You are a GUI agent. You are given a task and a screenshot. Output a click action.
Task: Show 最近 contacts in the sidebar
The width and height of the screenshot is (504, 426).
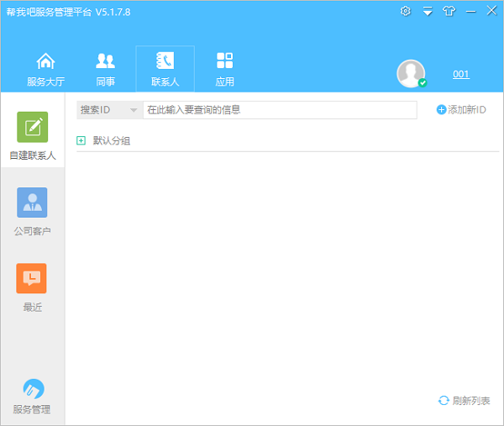pyautogui.click(x=32, y=287)
